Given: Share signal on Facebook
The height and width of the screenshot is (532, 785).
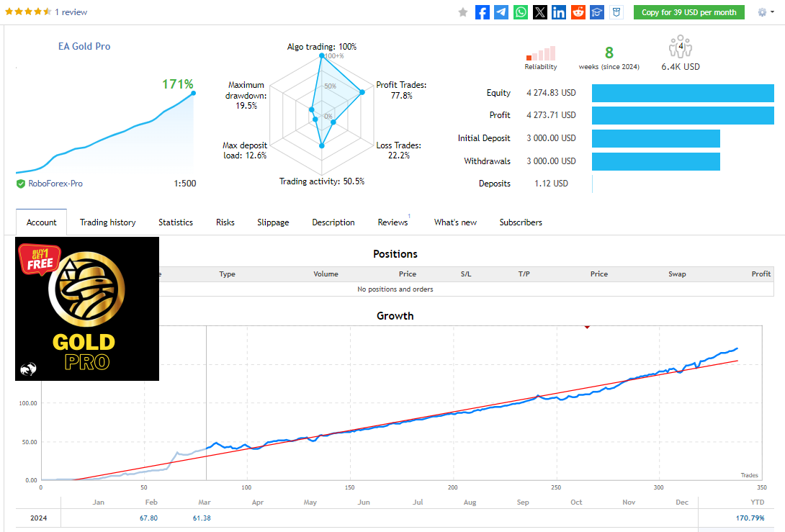Looking at the screenshot, I should click(x=483, y=12).
